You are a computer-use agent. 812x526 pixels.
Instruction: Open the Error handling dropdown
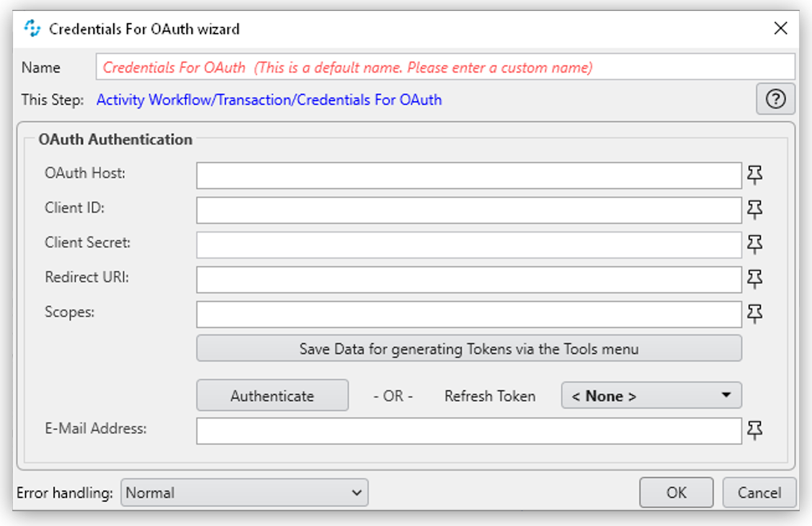245,493
